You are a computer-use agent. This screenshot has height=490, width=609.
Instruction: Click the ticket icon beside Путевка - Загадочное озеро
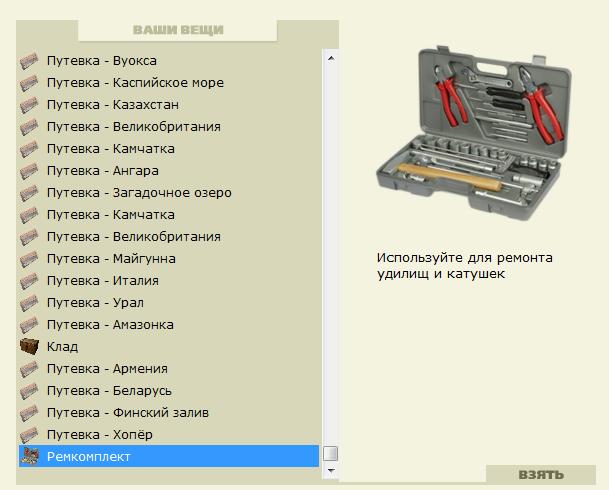29,193
